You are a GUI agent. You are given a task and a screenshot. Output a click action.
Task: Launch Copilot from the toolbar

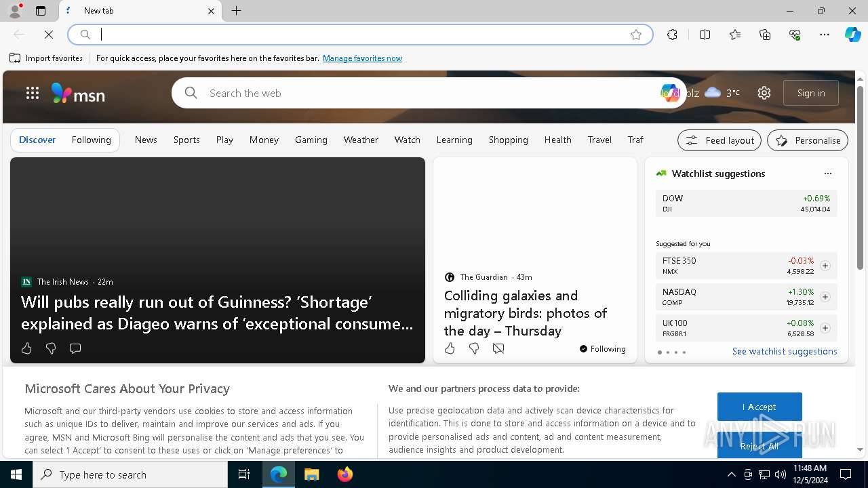(852, 35)
